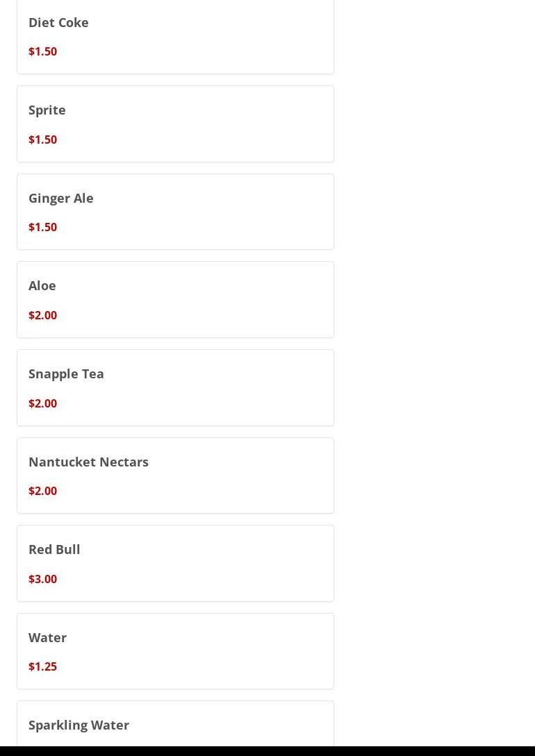Click the $2.00 price under Nantucket Nectars
Image resolution: width=535 pixels, height=756 pixels.
(42, 491)
